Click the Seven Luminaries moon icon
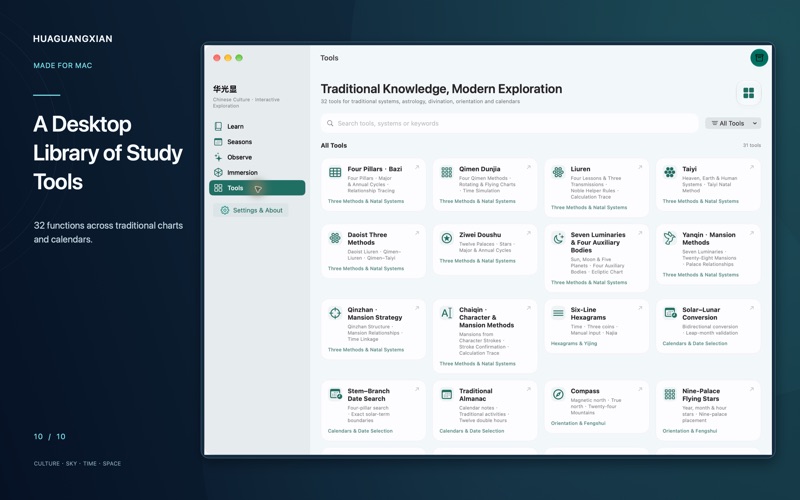 (558, 238)
